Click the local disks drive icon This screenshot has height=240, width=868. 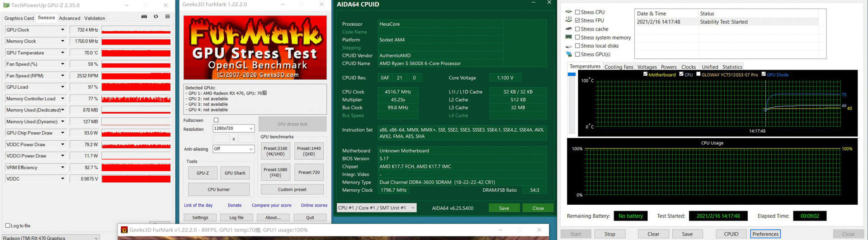point(569,46)
